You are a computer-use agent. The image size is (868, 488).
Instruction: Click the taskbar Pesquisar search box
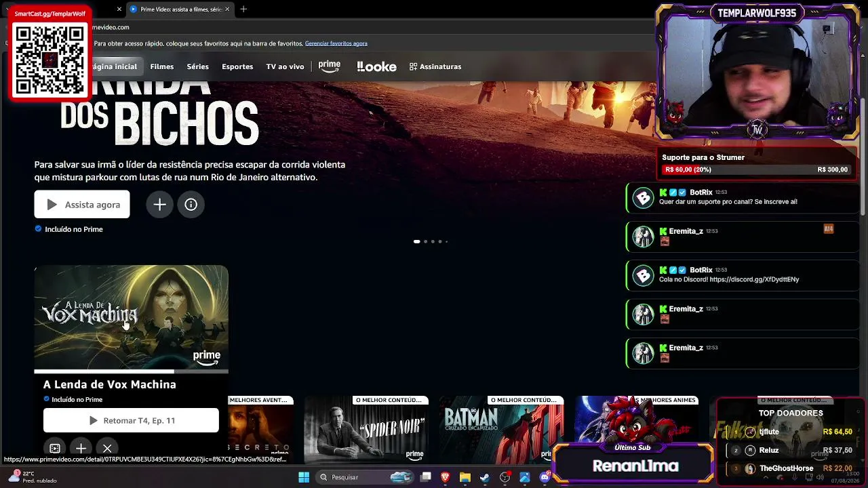[x=366, y=477]
